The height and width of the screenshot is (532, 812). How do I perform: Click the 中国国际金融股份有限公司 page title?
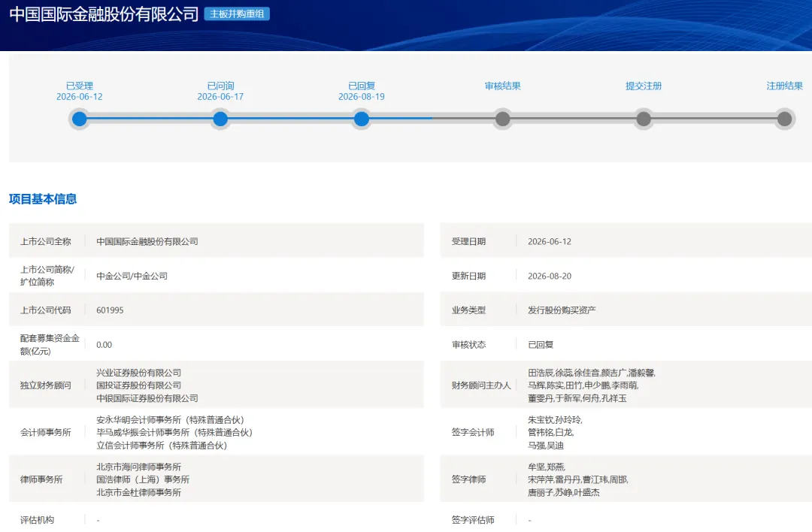point(104,14)
